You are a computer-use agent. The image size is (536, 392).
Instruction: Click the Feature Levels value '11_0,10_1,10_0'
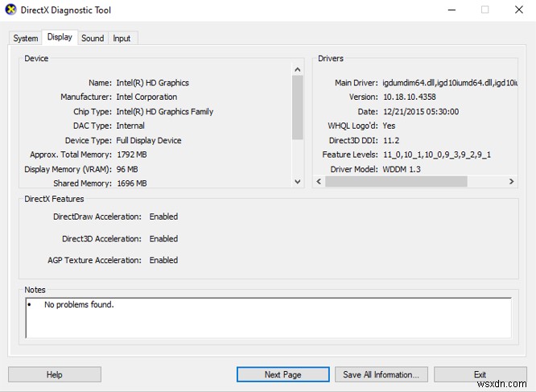[413, 155]
